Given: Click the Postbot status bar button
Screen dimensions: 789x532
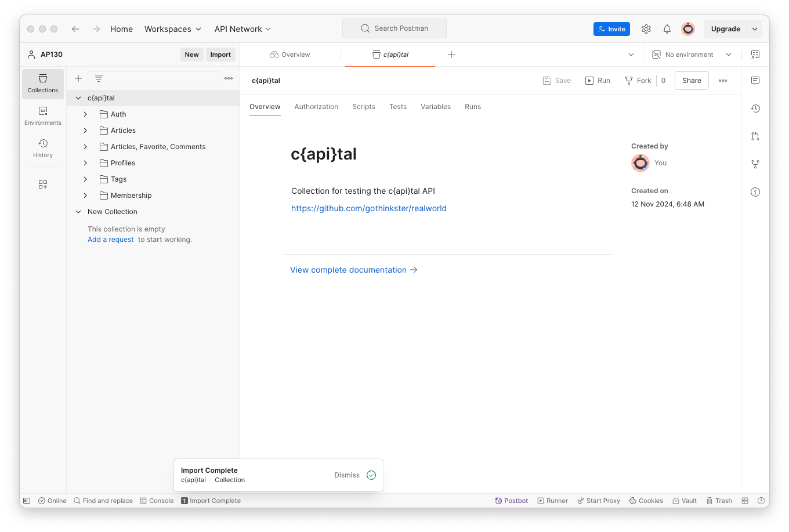Looking at the screenshot, I should (511, 501).
